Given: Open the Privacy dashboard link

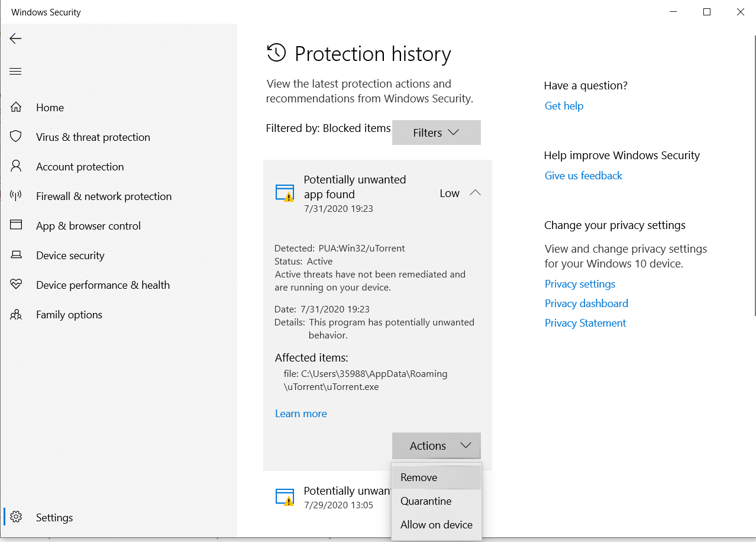Looking at the screenshot, I should pyautogui.click(x=586, y=304).
